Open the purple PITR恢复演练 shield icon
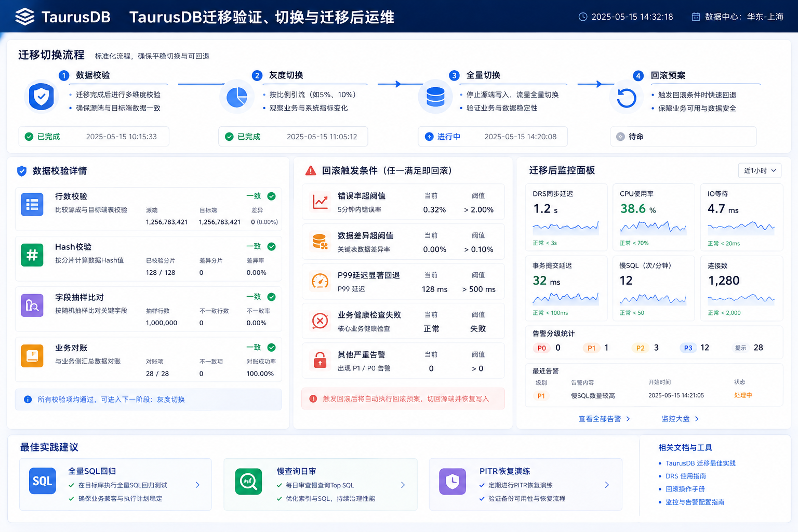 tap(453, 481)
